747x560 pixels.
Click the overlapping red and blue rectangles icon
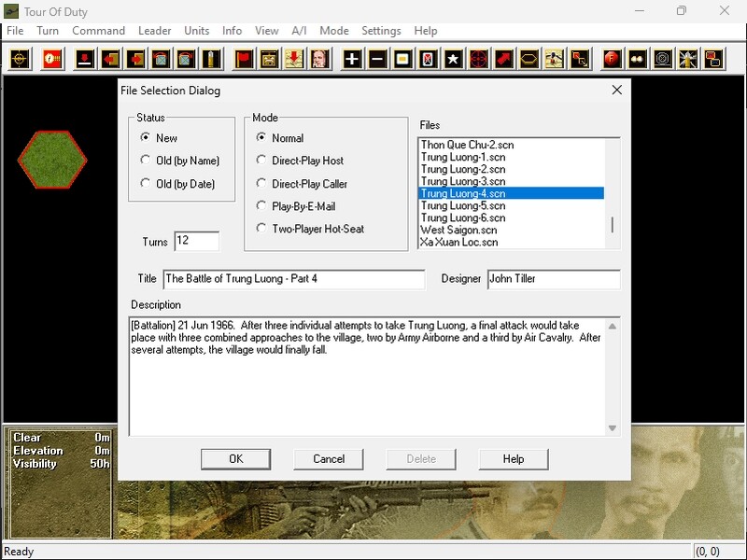coord(712,60)
